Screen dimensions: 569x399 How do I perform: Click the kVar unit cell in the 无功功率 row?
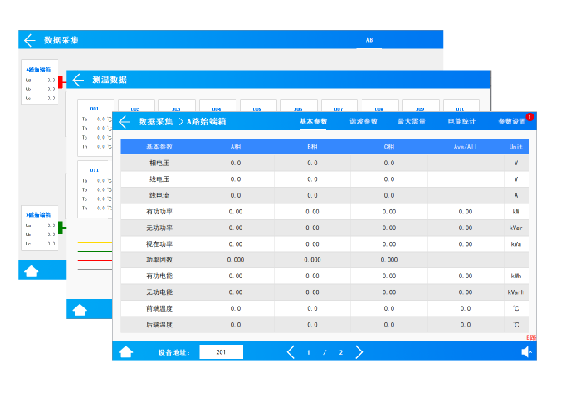(x=516, y=228)
